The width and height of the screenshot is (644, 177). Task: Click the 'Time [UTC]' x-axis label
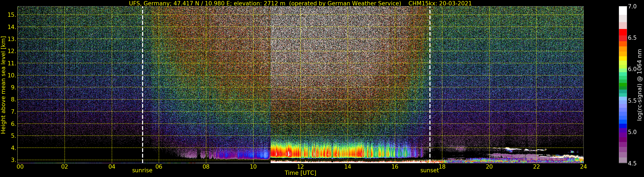300,173
